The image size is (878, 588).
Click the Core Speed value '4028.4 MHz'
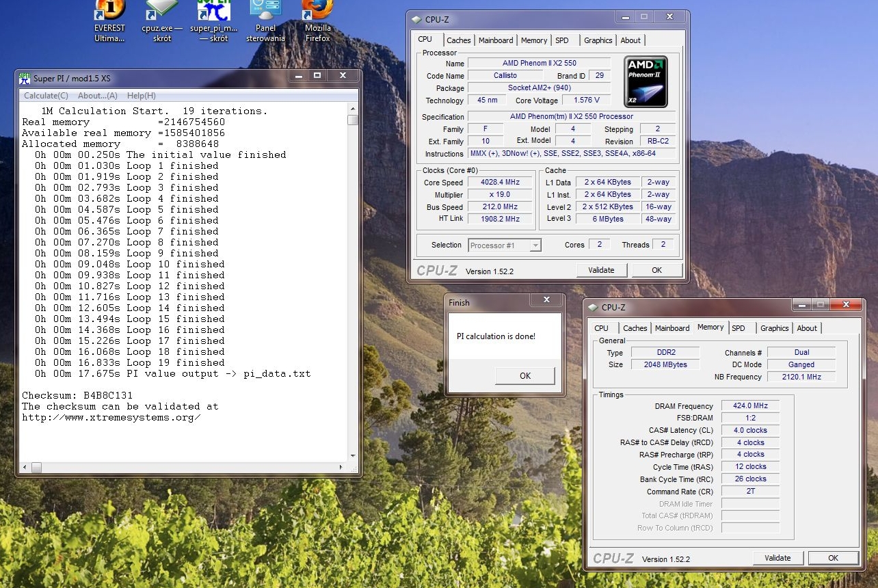[501, 182]
